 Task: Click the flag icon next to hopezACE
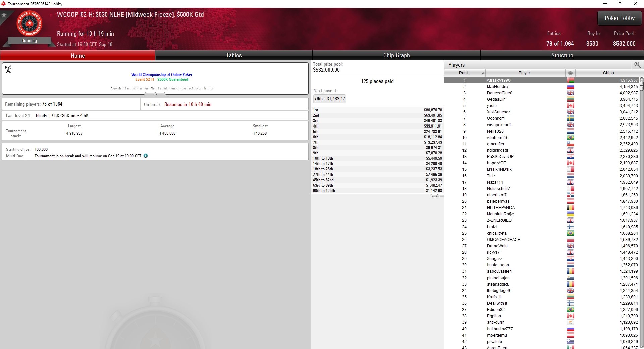point(570,163)
